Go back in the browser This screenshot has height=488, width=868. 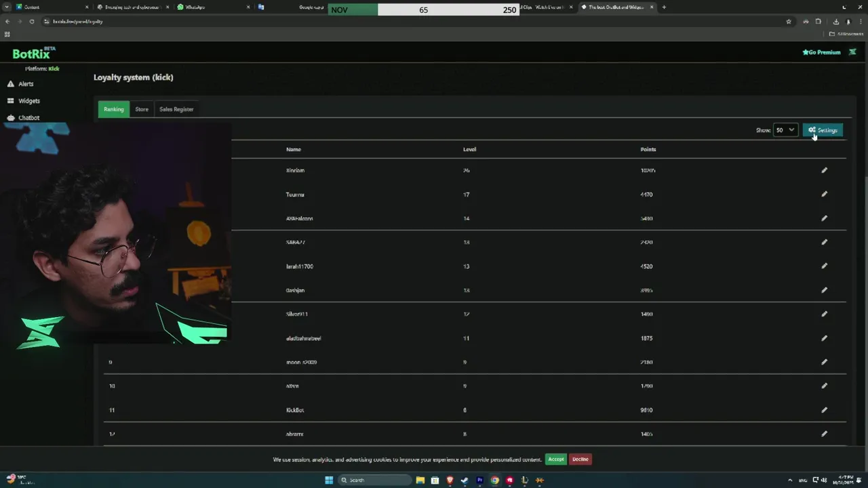tap(7, 22)
